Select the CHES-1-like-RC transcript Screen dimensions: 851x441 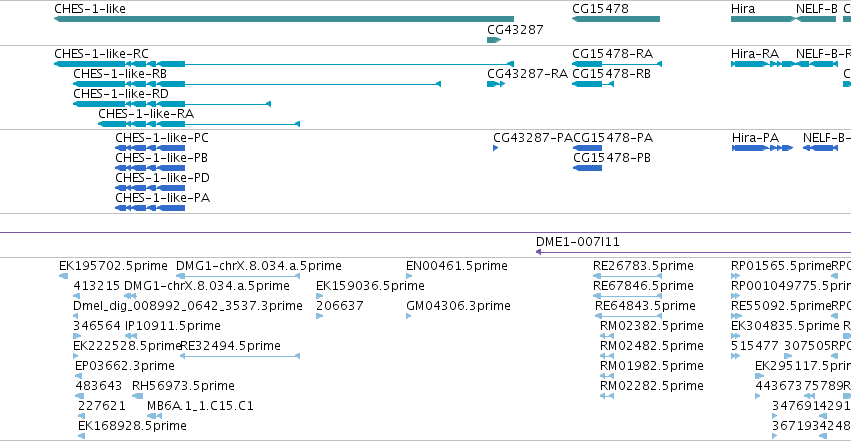pyautogui.click(x=284, y=64)
